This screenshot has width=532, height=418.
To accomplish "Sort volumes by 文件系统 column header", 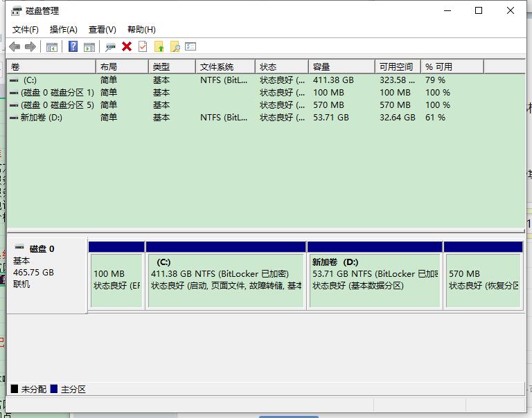I will pyautogui.click(x=225, y=66).
